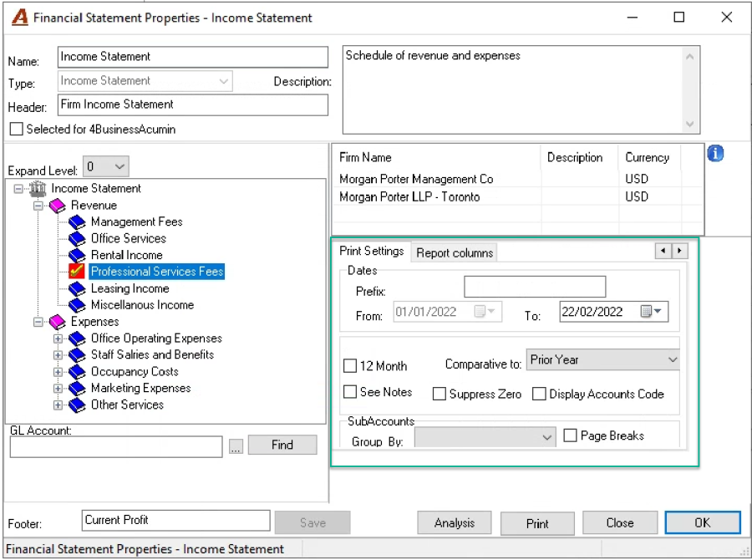This screenshot has height=560, width=752.
Task: Click the red checkmark icon beside Professional Services Fees
Action: coord(77,272)
